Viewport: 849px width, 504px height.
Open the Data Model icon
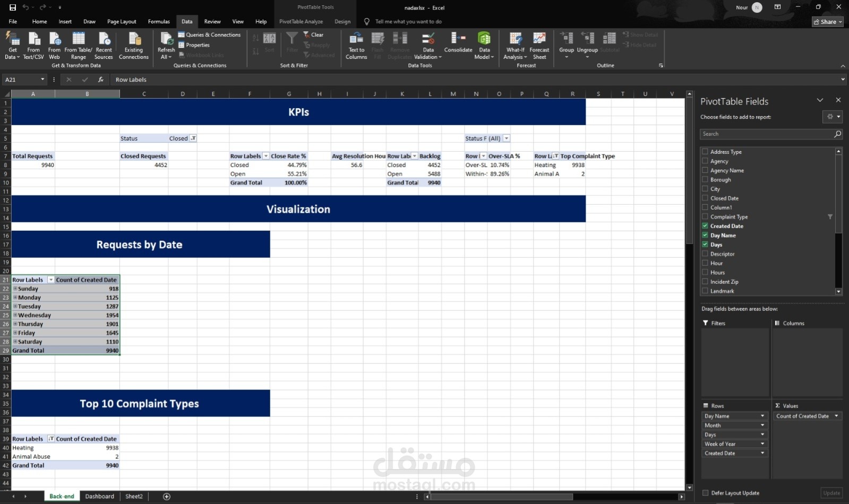pos(484,46)
